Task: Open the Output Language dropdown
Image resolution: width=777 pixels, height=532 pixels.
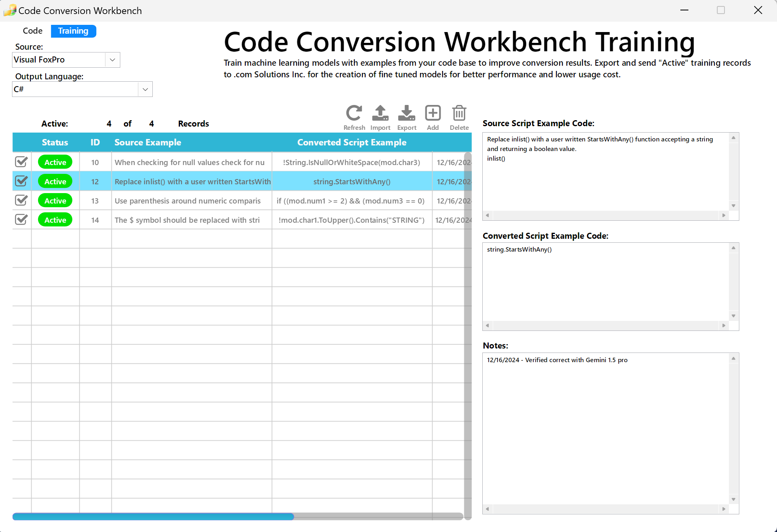Action: coord(145,89)
